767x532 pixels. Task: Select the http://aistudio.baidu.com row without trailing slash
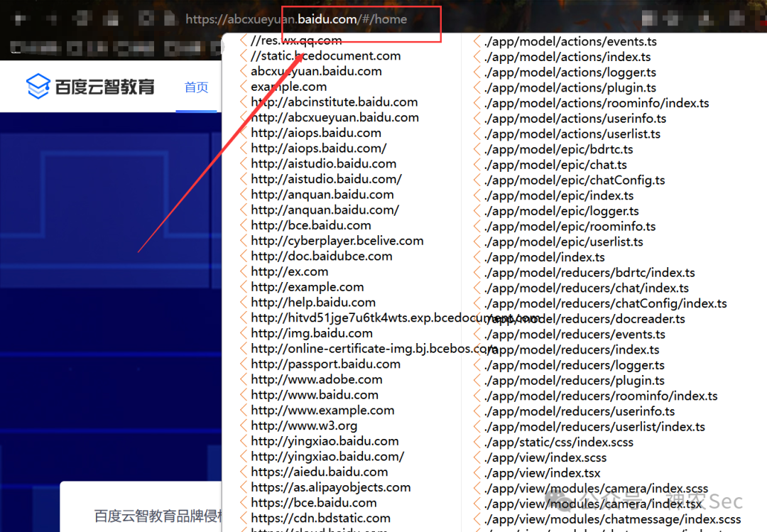[323, 163]
